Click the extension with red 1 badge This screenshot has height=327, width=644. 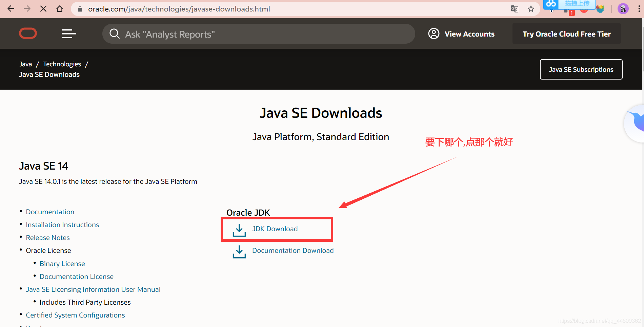click(x=569, y=12)
